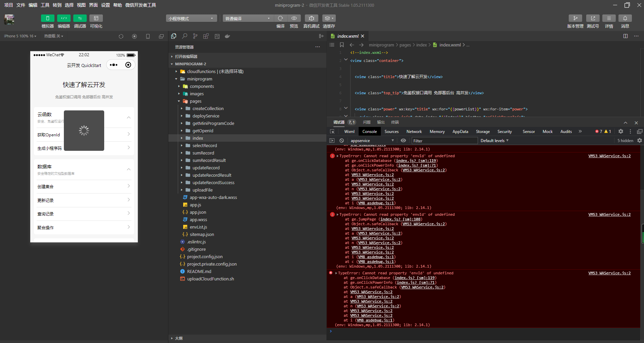The height and width of the screenshot is (343, 644).
Task: Toggle the console live-expression eye icon
Action: pos(403,141)
